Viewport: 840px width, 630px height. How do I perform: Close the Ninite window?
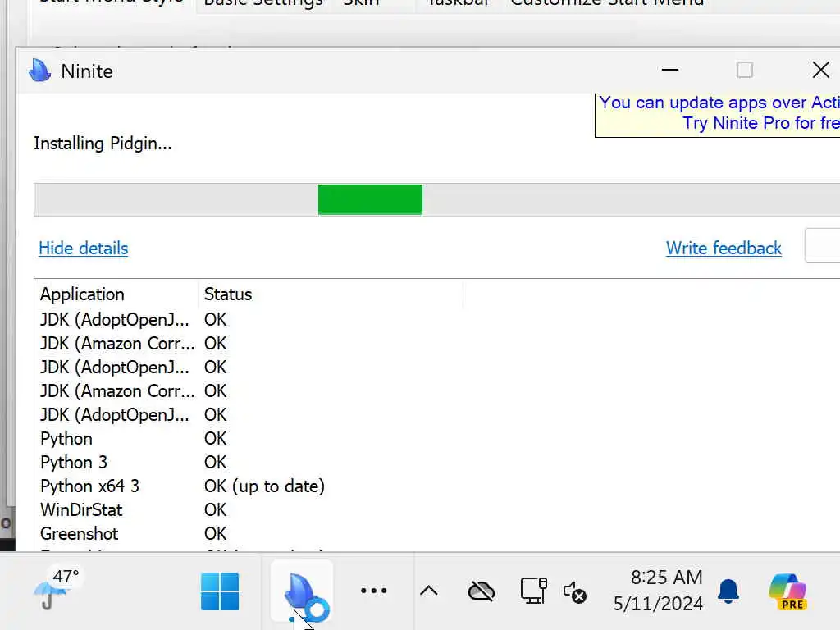click(x=820, y=71)
